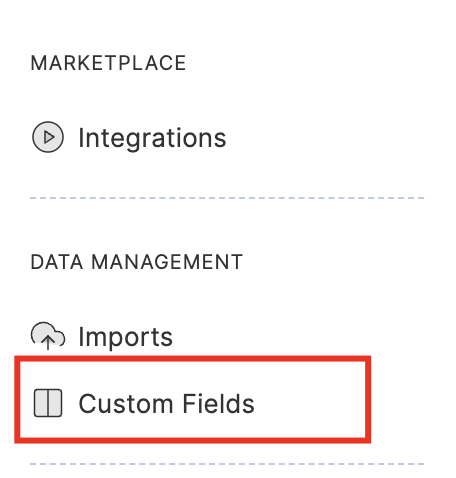Click the left half of the split-column icon

[41, 403]
